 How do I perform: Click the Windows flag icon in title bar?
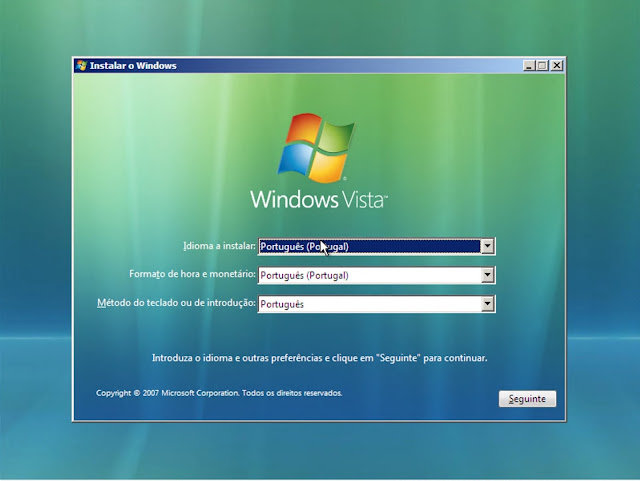[82, 65]
